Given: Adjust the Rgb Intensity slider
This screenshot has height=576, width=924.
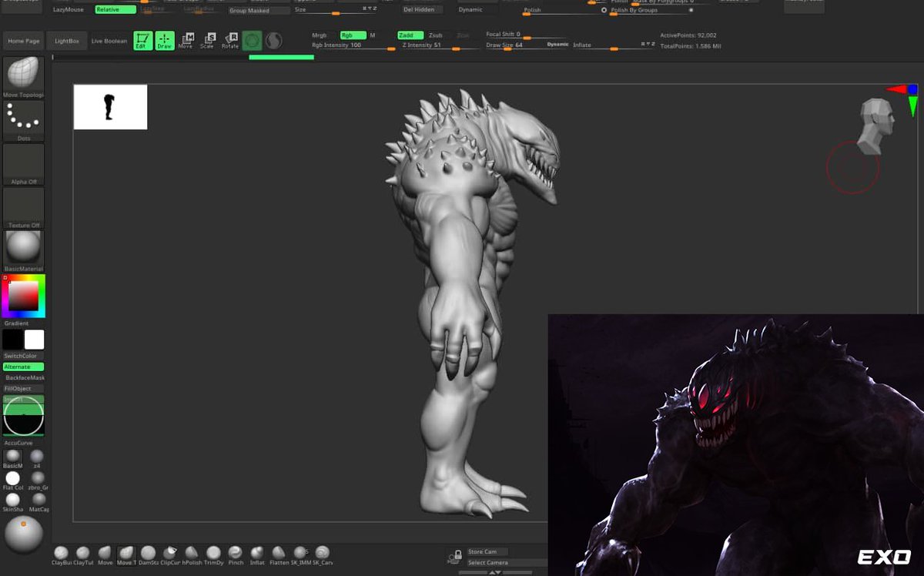Looking at the screenshot, I should pyautogui.click(x=390, y=48).
